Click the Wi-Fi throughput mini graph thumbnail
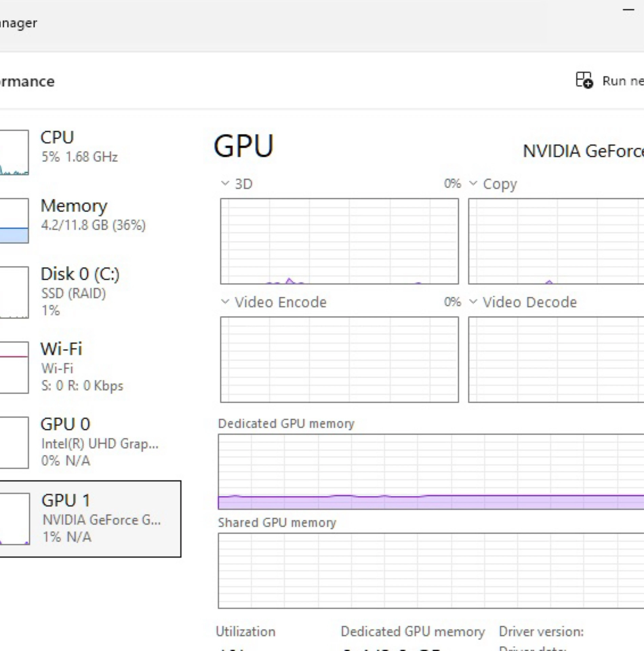 click(14, 368)
